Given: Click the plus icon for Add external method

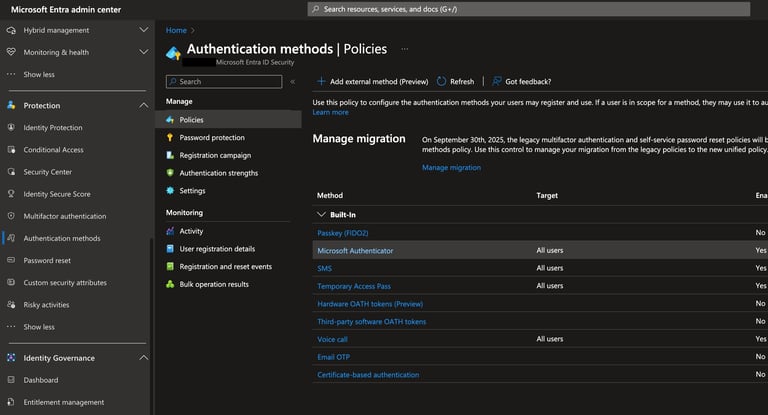Looking at the screenshot, I should (x=321, y=81).
